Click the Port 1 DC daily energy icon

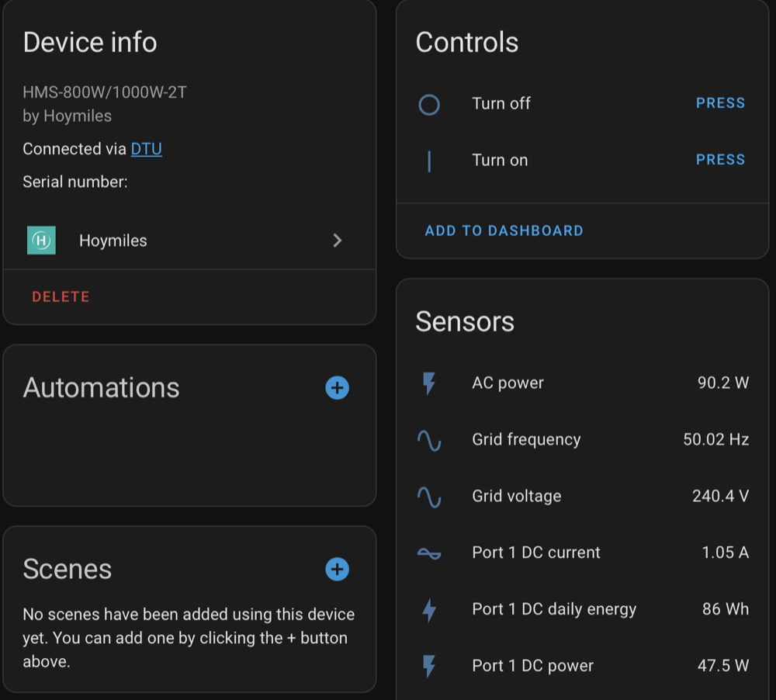[x=429, y=610]
